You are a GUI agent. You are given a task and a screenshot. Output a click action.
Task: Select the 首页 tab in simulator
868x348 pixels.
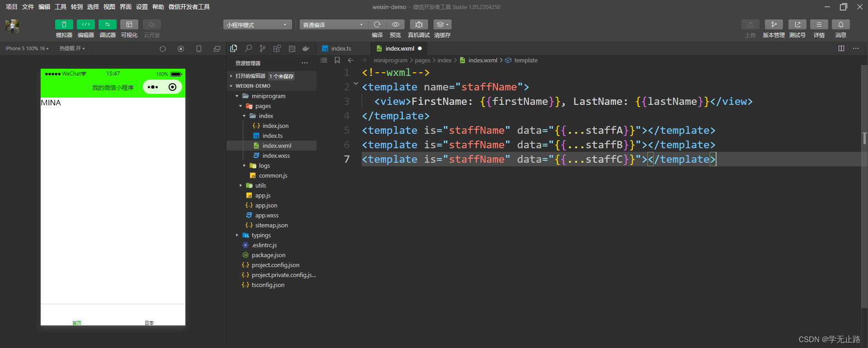pos(77,323)
